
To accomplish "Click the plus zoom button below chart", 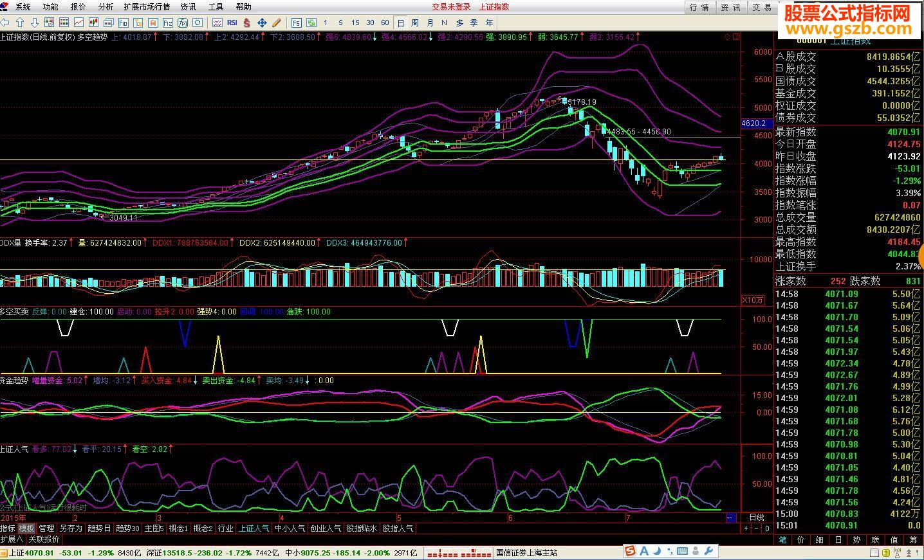I will [x=746, y=528].
